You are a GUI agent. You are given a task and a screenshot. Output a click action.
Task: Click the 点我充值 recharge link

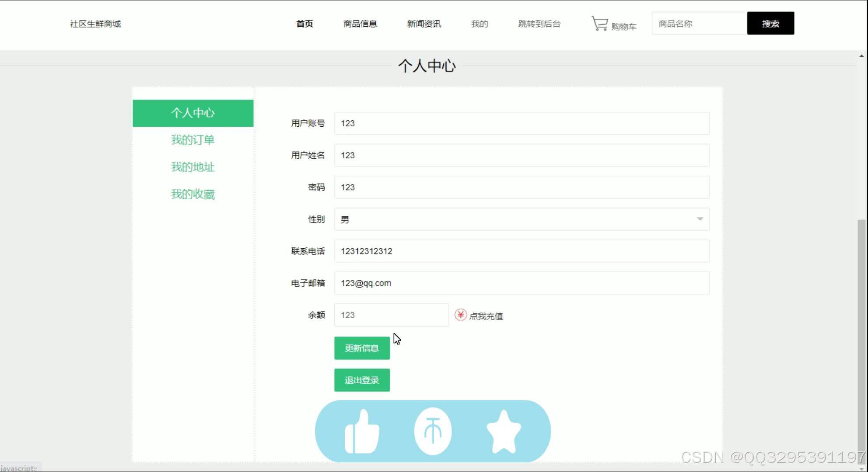click(486, 316)
